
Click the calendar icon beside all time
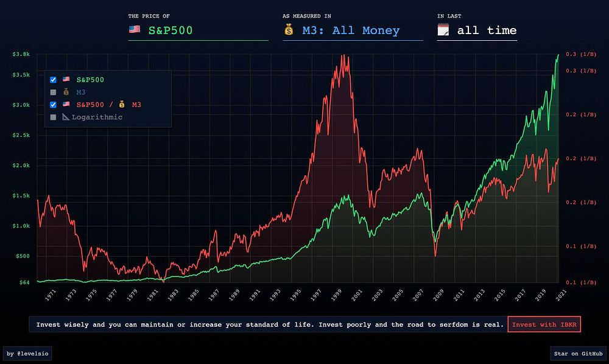443,30
